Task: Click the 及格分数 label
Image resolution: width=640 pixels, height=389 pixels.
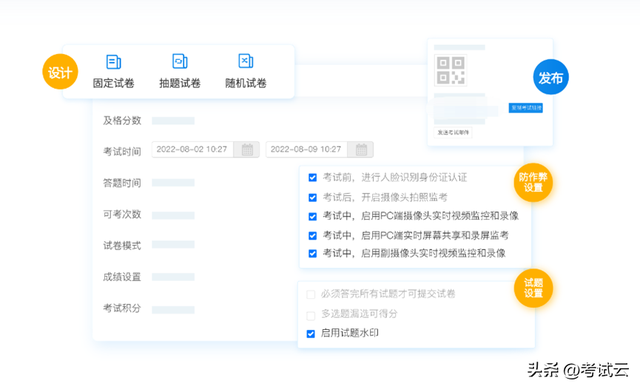Action: (122, 121)
